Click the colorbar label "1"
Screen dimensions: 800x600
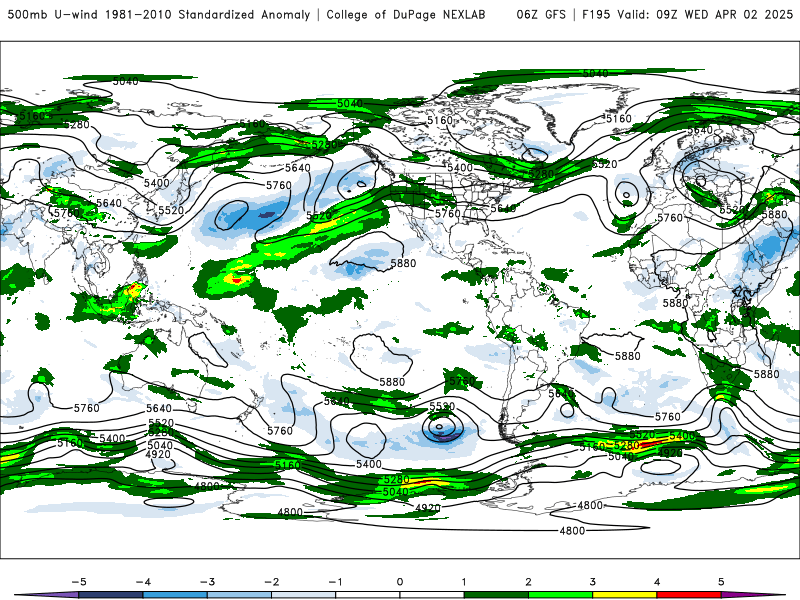(x=464, y=582)
